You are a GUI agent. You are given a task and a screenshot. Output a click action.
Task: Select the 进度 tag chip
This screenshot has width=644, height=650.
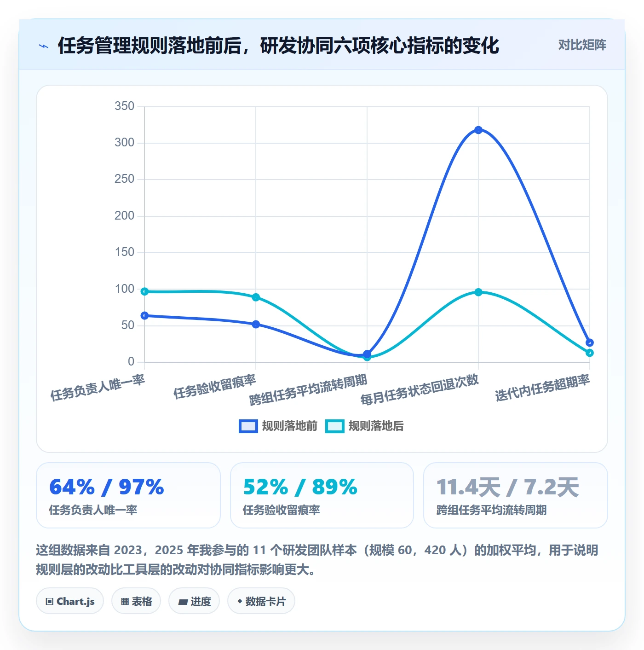194,601
